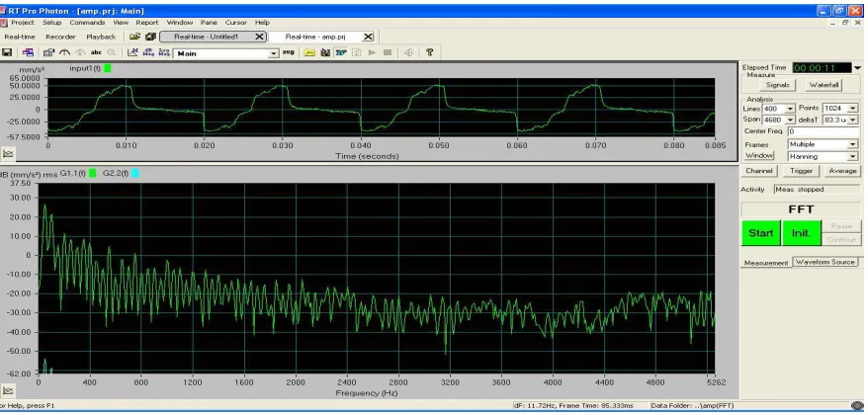Click the cyan G2,2(f) trace swatch

(135, 173)
